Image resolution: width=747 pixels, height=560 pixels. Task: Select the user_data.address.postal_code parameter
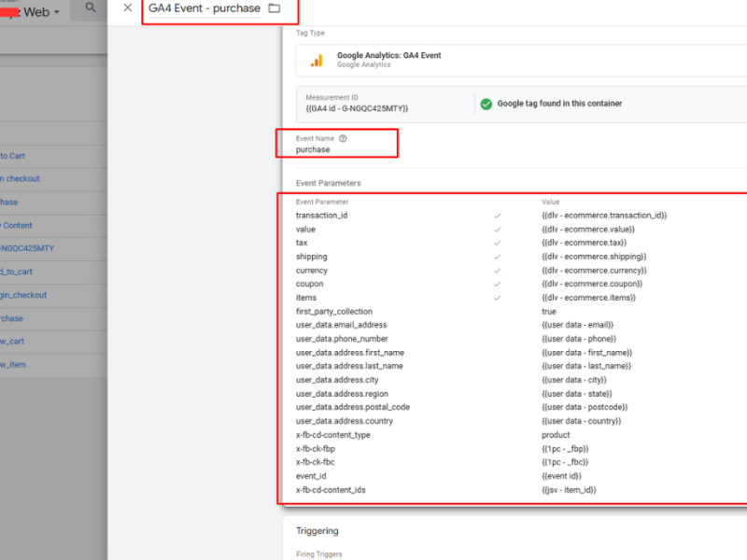tap(353, 407)
